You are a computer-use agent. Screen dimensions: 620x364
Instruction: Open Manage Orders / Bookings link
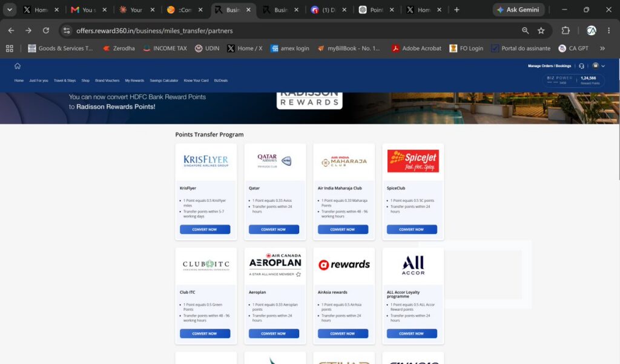pyautogui.click(x=549, y=66)
